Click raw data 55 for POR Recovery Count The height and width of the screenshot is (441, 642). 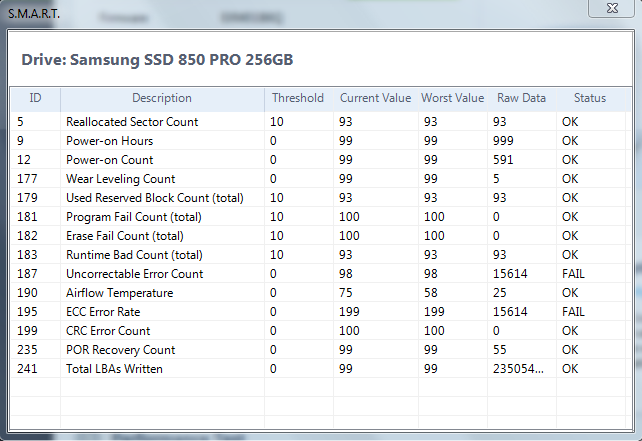[x=500, y=350]
